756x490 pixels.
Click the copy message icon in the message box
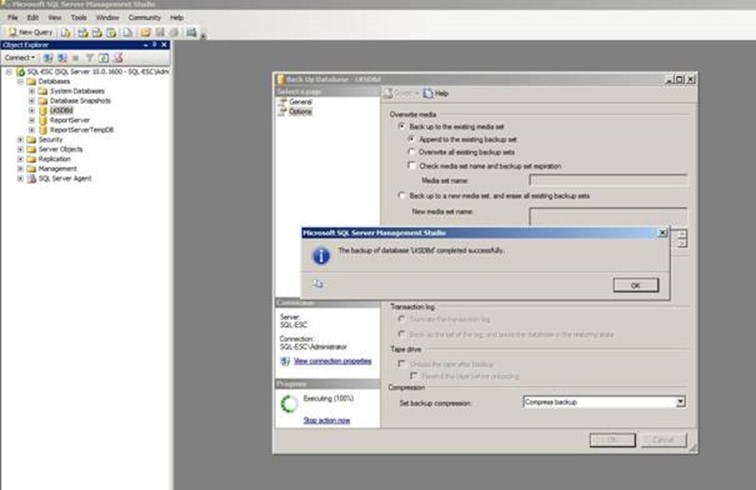coord(318,284)
